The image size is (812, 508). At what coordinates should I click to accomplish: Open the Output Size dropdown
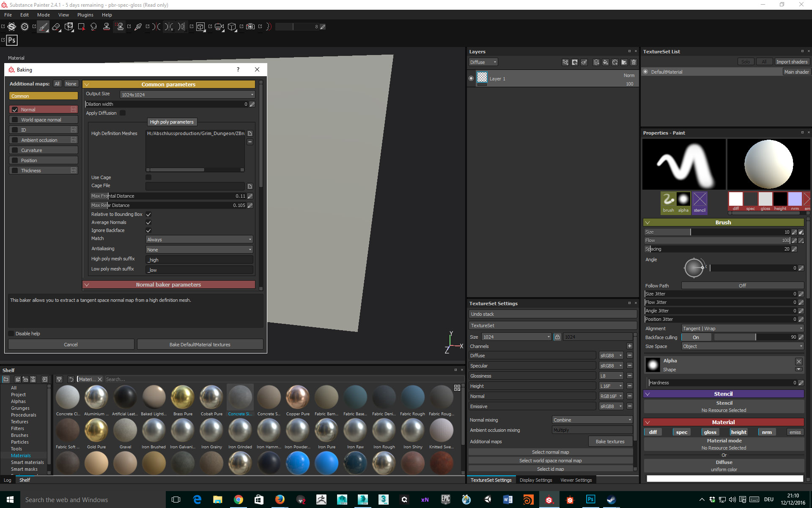pyautogui.click(x=187, y=94)
